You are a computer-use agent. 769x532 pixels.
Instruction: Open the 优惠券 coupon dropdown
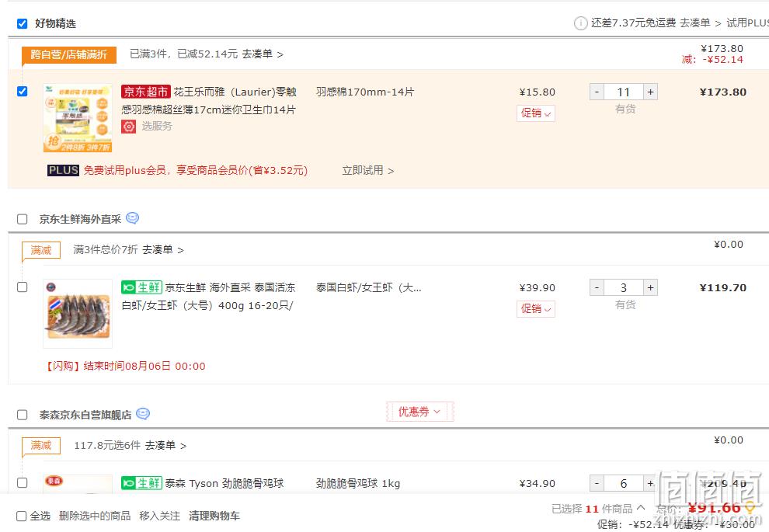[419, 412]
